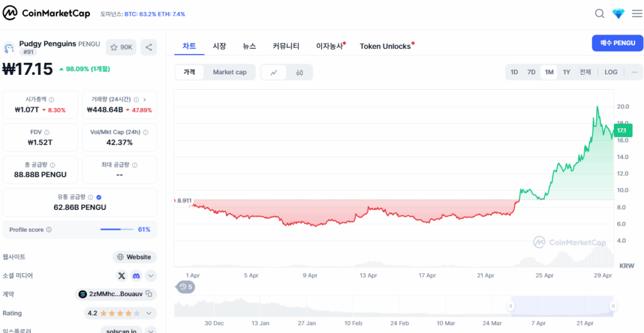Set chart range to 1D
Image resolution: width=644 pixels, height=333 pixels.
[x=514, y=72]
